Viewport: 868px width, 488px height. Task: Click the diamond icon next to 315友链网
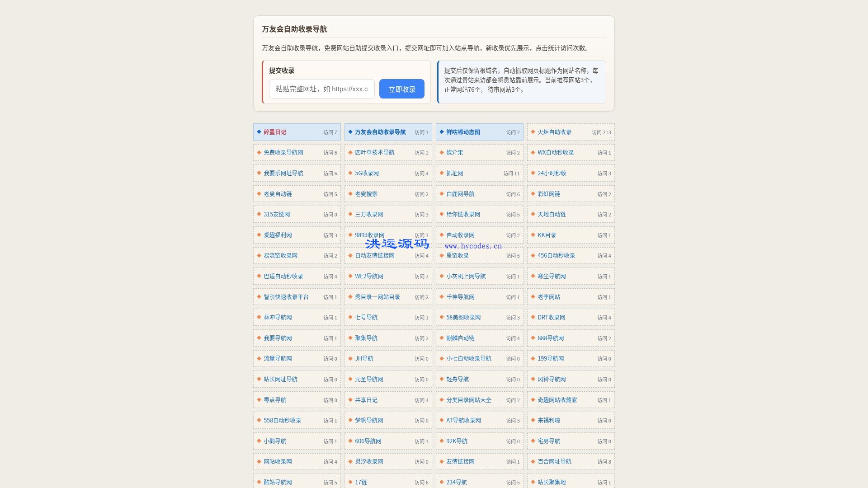259,214
